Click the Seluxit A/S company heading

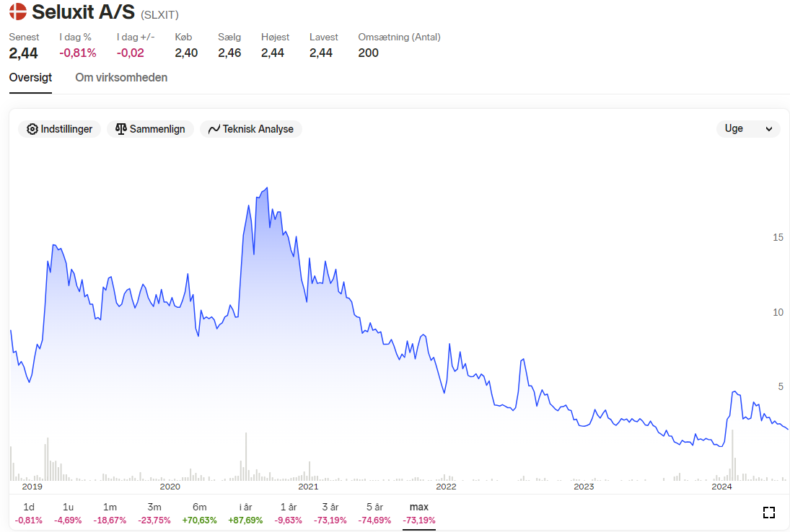pyautogui.click(x=83, y=12)
